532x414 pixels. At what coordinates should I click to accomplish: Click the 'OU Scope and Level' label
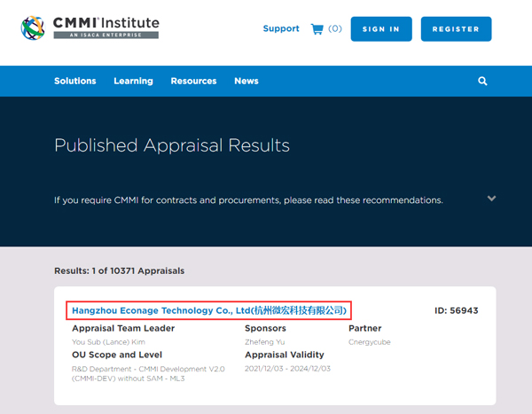(117, 355)
